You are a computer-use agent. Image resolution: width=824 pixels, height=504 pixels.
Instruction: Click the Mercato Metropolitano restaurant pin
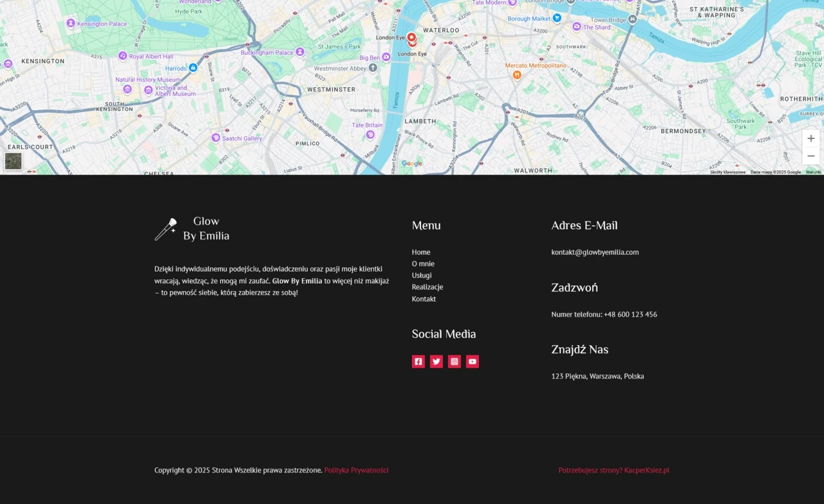point(517,75)
